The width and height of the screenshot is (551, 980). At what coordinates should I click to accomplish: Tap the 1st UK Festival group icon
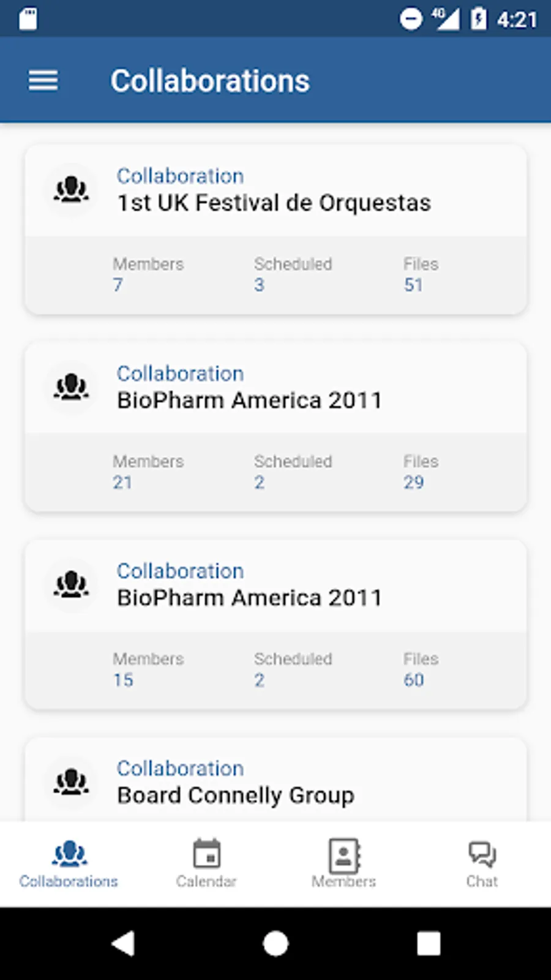[72, 190]
